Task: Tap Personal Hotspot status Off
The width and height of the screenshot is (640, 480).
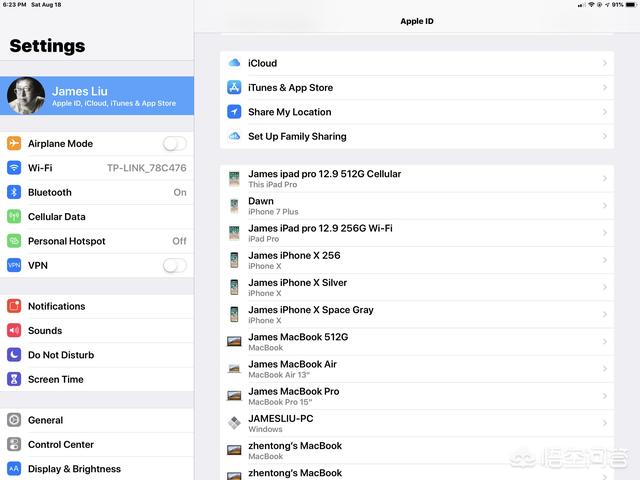Action: [179, 241]
